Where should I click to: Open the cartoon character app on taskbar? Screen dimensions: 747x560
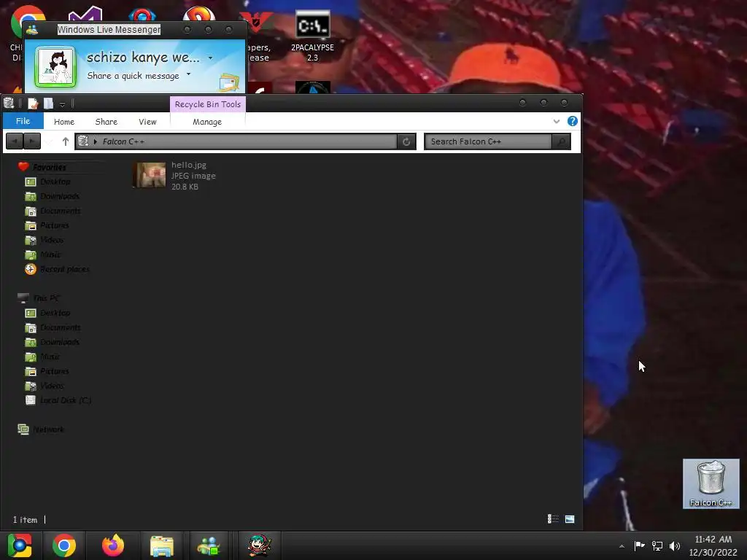tap(260, 545)
